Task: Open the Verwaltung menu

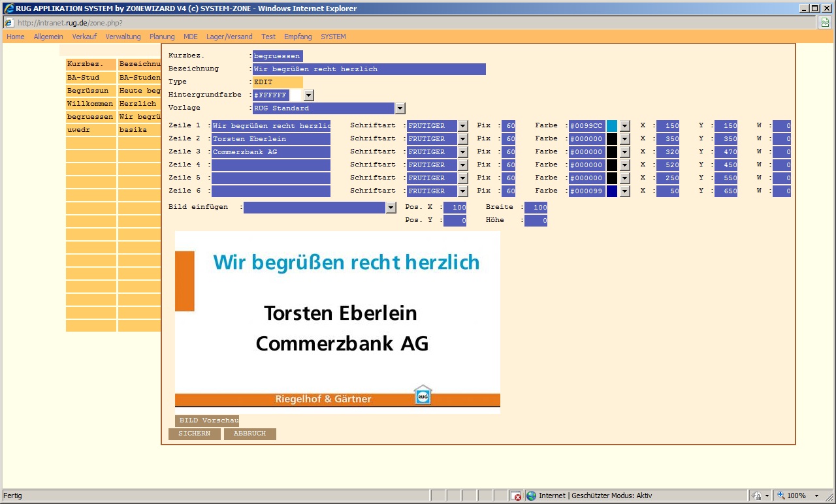Action: pos(123,37)
